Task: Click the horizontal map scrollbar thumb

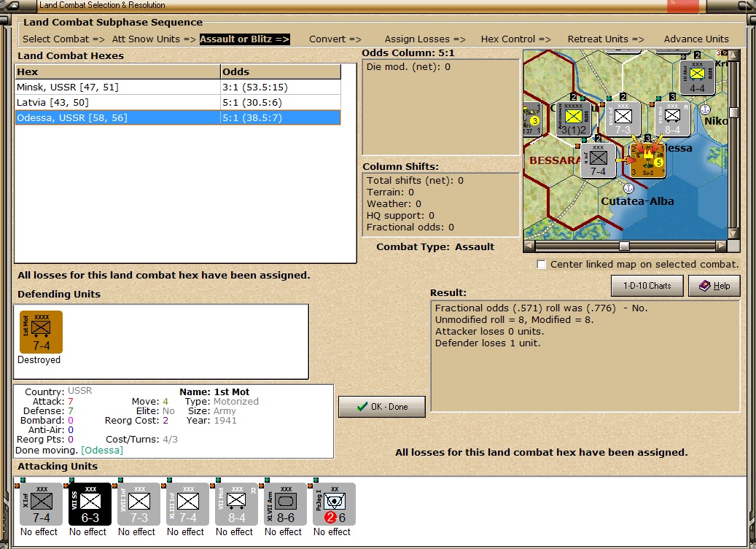Action: (x=624, y=246)
